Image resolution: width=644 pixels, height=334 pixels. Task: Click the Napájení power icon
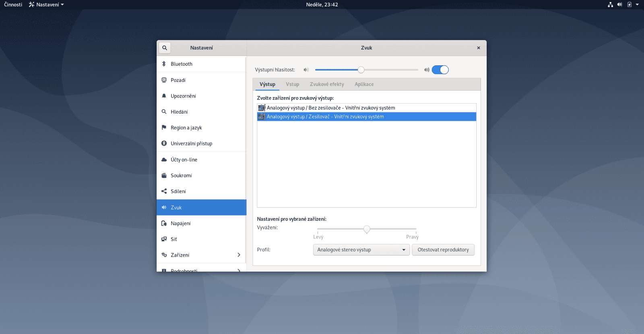[164, 223]
